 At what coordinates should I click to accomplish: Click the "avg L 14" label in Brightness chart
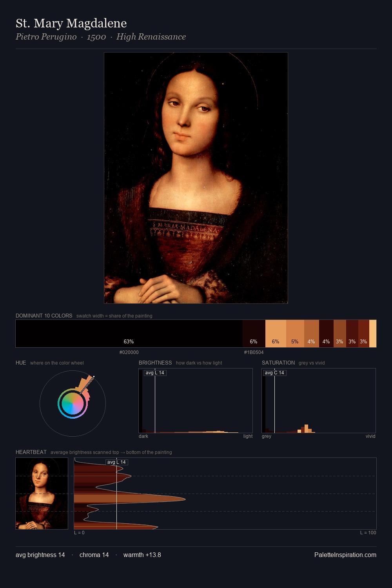tap(155, 373)
